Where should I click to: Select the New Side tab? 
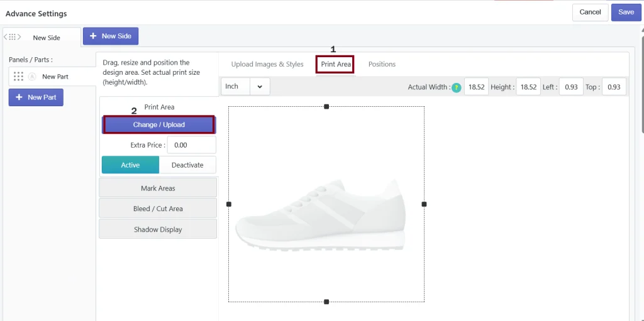click(x=42, y=37)
